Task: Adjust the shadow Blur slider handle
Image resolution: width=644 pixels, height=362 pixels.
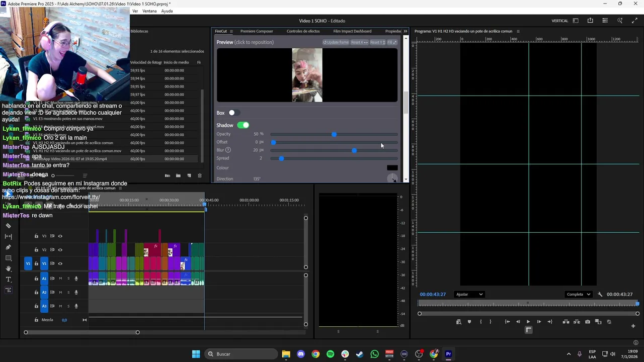Action: click(354, 150)
